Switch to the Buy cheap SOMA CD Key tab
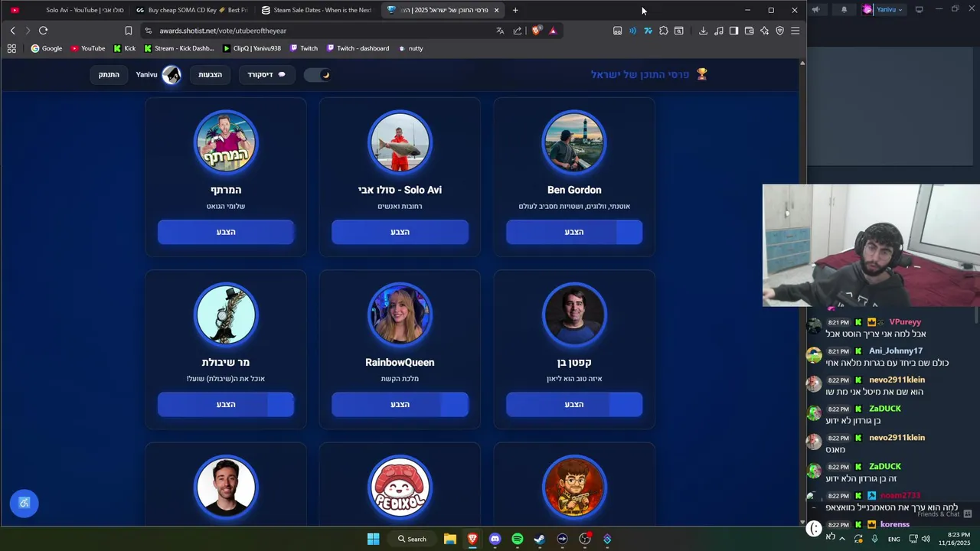The height and width of the screenshot is (551, 980). pos(191,10)
